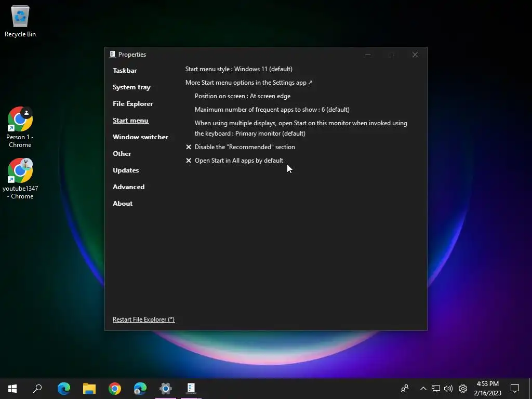The image size is (532, 399).
Task: Open the Taskbar settings section
Action: coord(125,71)
